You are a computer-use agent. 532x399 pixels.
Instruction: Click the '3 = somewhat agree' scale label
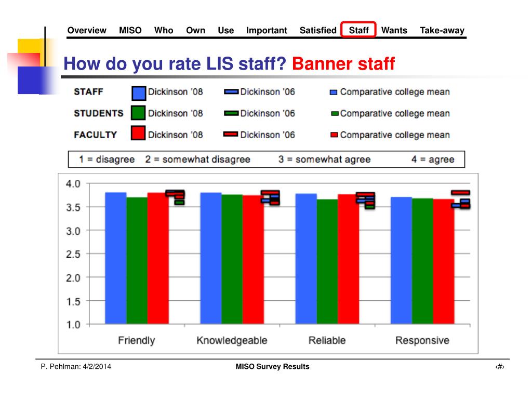click(325, 159)
